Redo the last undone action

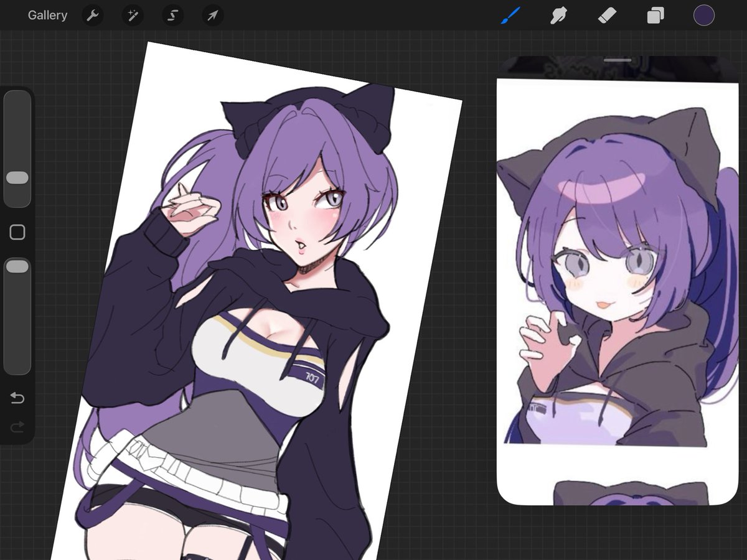[x=17, y=427]
